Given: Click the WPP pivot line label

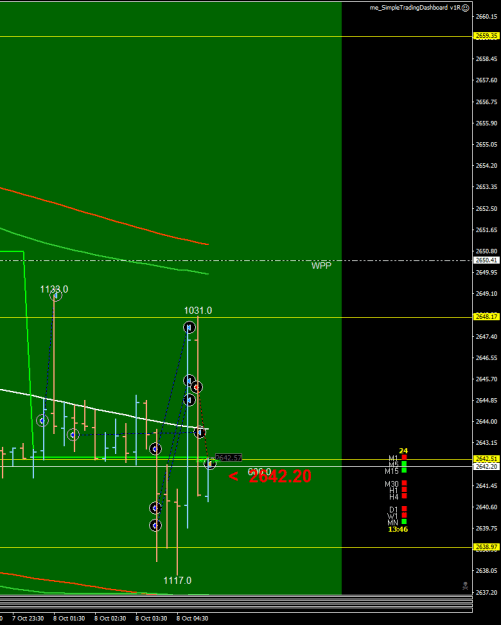Looking at the screenshot, I should tap(321, 265).
